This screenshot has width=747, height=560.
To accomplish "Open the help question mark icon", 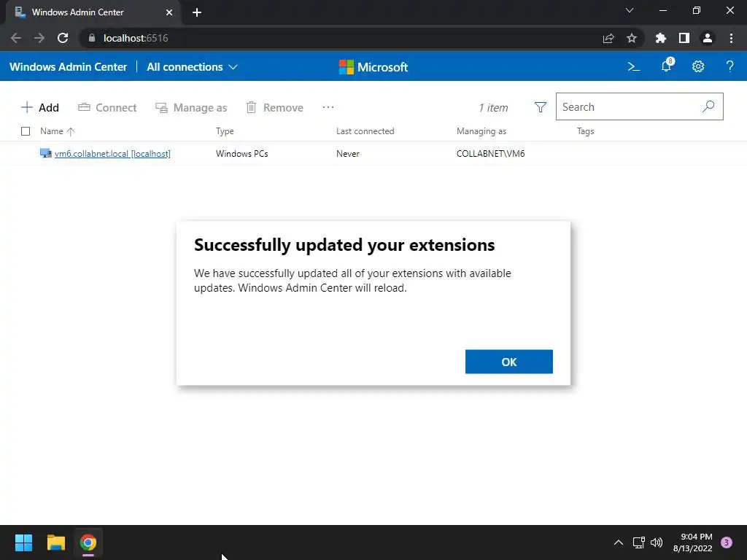I will (729, 66).
